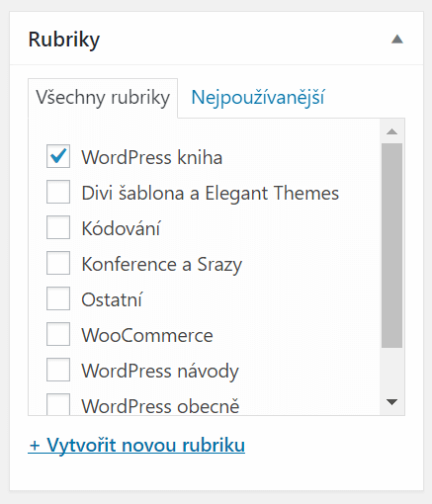
Task: Click the Rubriky panel heading
Action: coord(64,40)
